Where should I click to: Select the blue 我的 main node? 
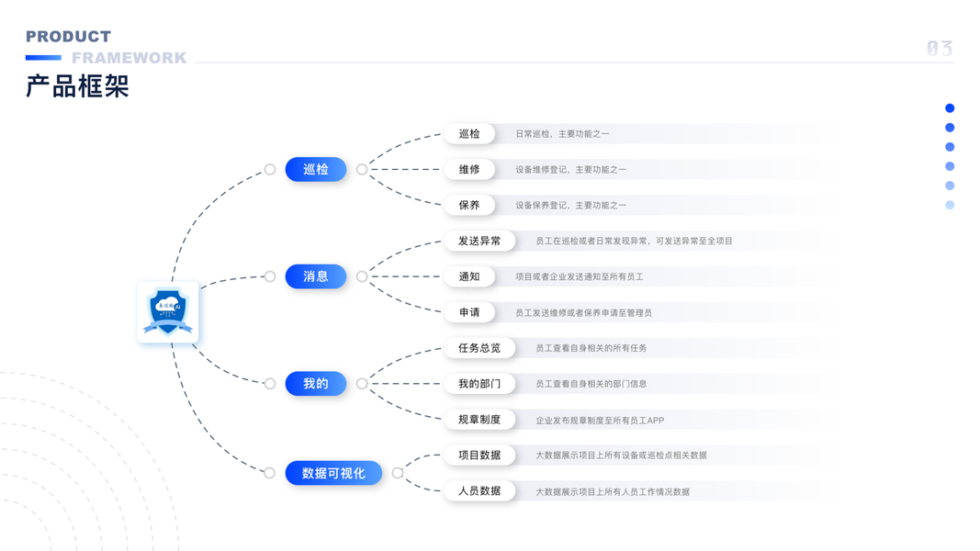(316, 384)
